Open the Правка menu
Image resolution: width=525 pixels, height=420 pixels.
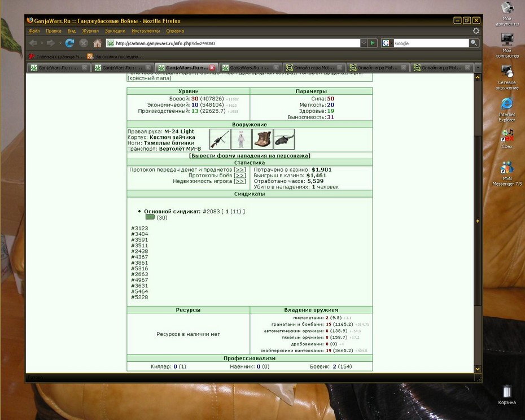click(54, 31)
